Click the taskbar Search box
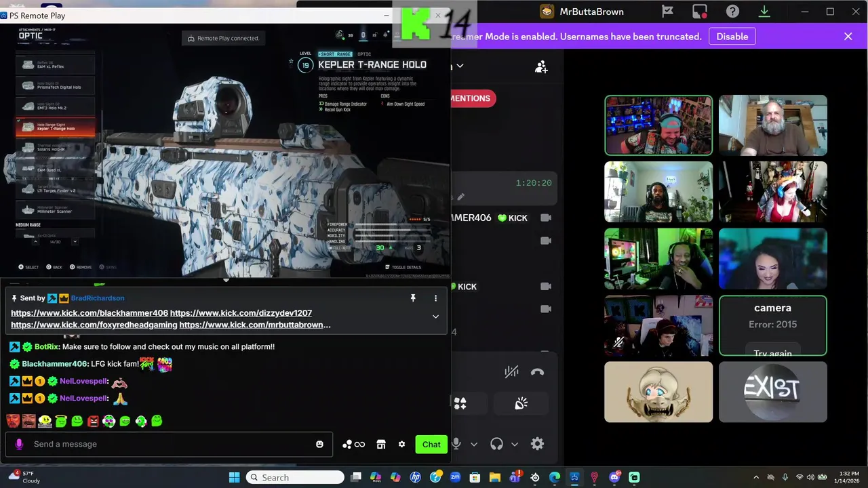868x488 pixels. pyautogui.click(x=295, y=477)
